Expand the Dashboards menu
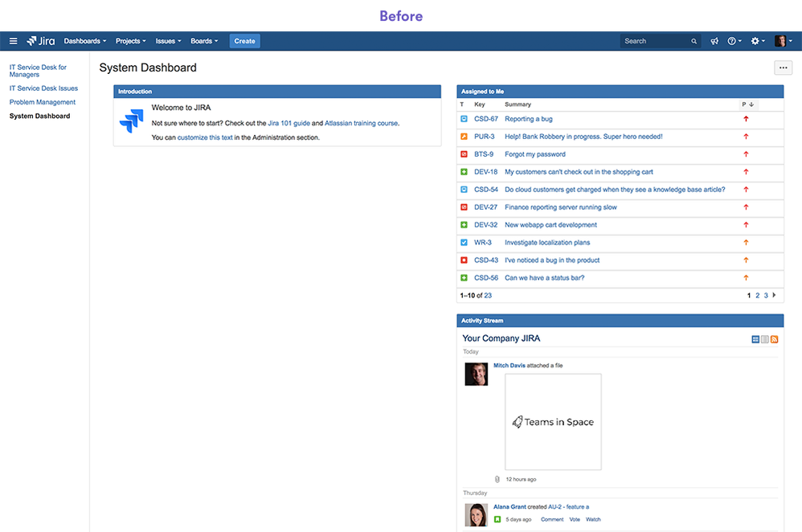Screen dimensions: 802x532 coord(85,41)
